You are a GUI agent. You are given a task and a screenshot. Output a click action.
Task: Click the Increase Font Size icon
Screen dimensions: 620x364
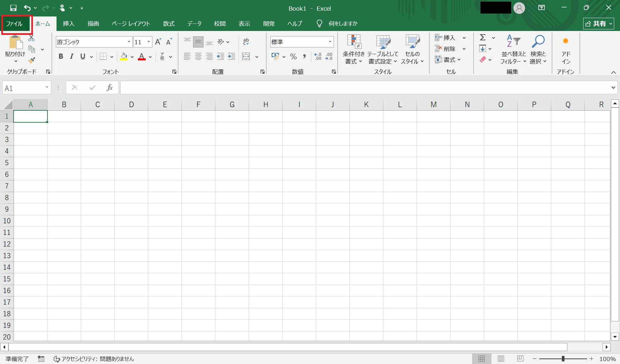158,42
